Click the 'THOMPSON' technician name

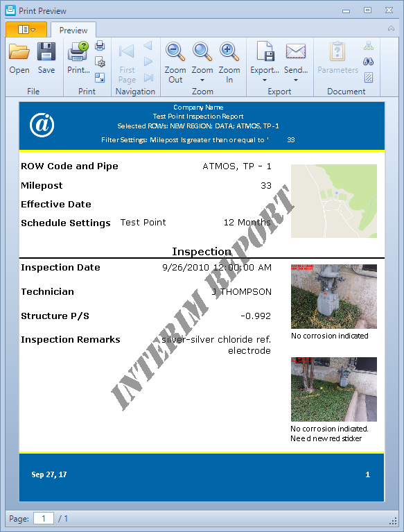(246, 292)
